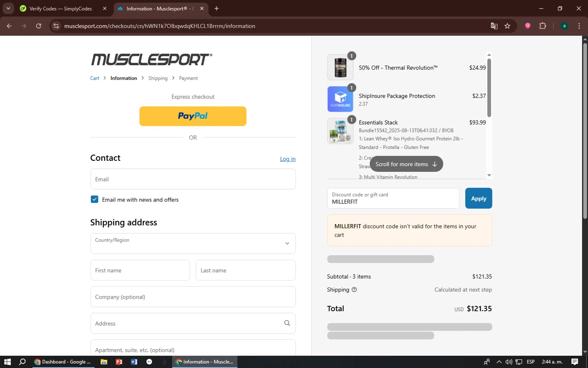Click Essentials Stack price $93.99
The width and height of the screenshot is (588, 368).
[x=477, y=122]
